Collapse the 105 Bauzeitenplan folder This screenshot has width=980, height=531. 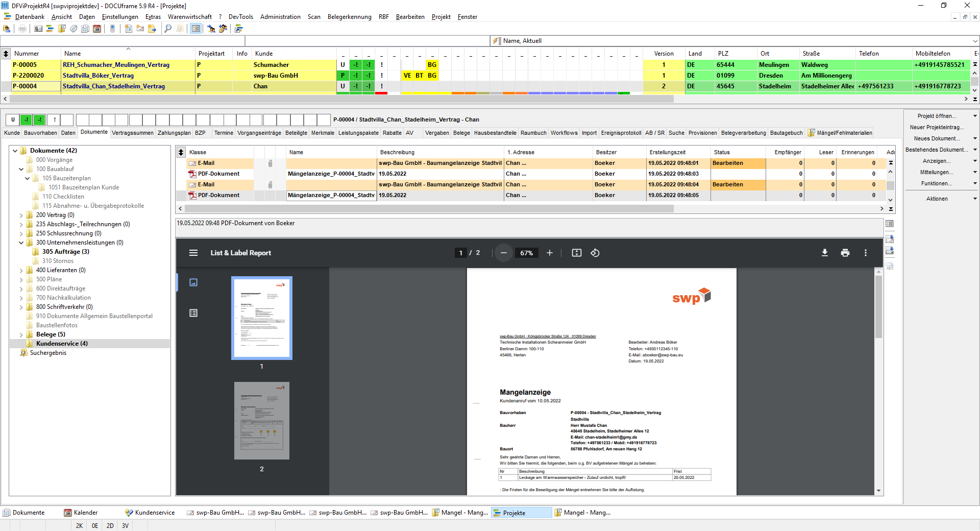pos(28,178)
